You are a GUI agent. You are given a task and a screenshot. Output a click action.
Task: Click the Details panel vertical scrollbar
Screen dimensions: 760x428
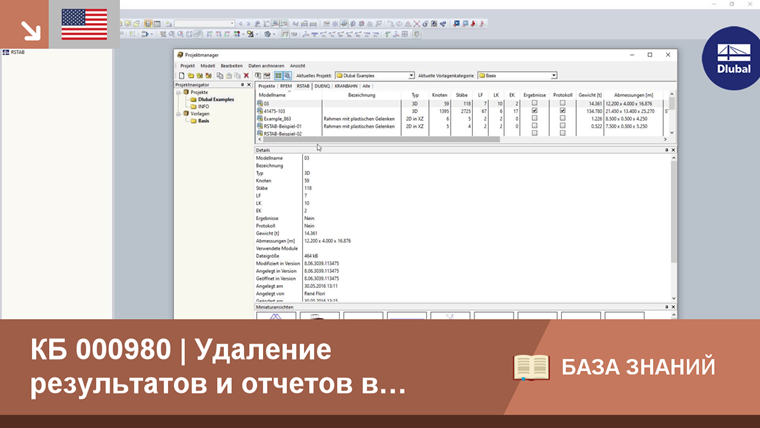(x=673, y=212)
